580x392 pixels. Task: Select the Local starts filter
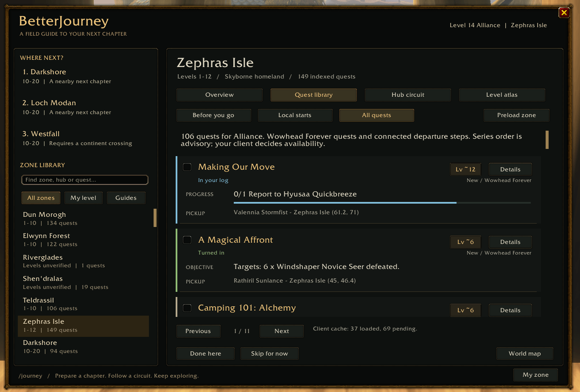pos(295,115)
